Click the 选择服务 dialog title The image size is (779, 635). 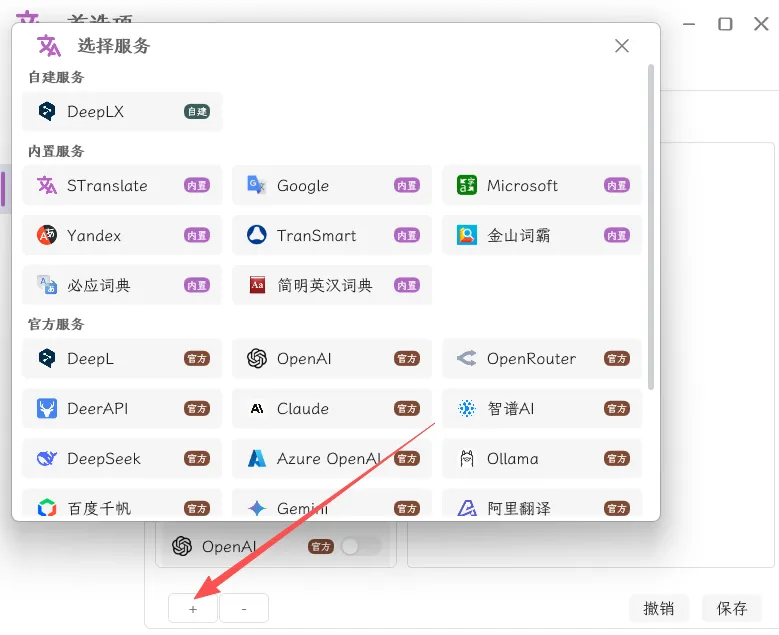[114, 46]
